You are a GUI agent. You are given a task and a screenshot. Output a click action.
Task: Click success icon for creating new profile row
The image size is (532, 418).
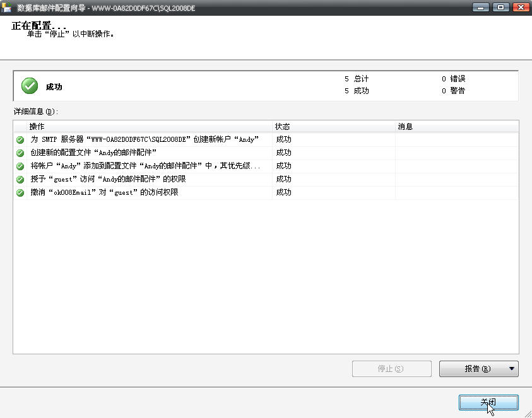pos(20,153)
